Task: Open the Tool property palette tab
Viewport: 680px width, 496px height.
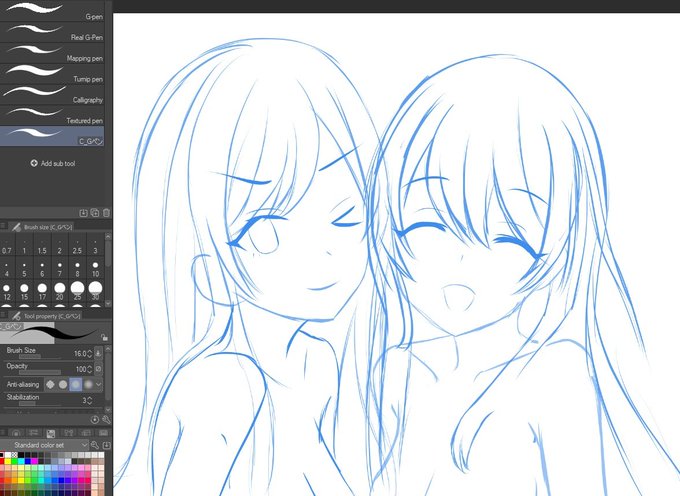Action: (46, 316)
